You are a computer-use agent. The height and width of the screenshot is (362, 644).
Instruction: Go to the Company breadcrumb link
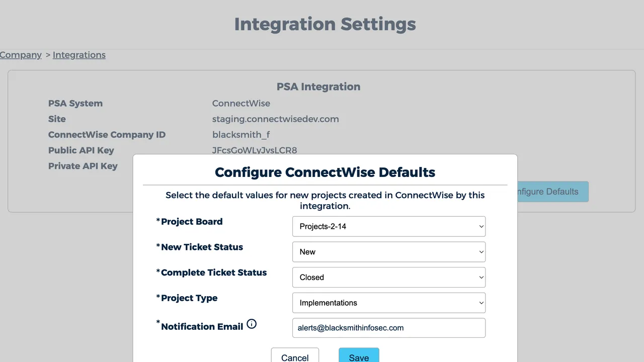[x=21, y=55]
